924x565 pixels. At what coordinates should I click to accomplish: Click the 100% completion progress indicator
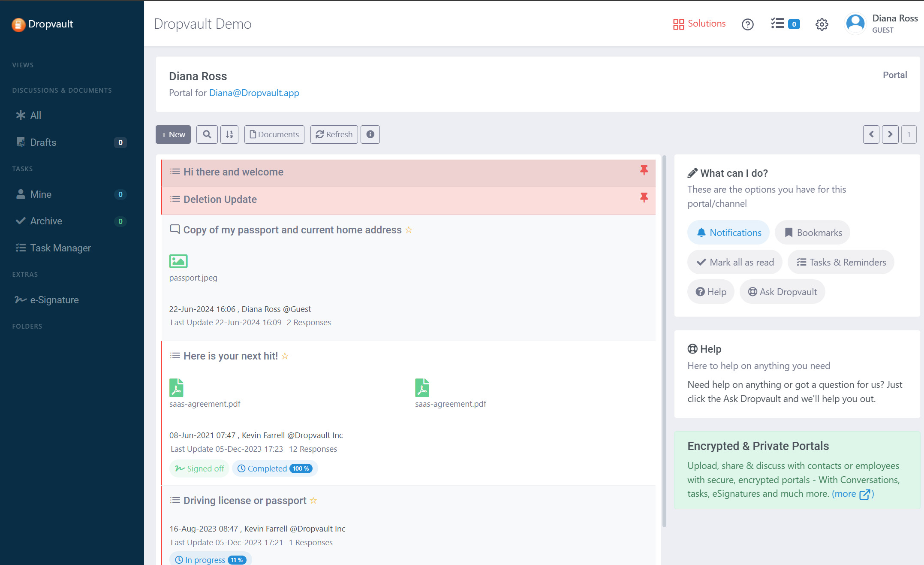300,468
